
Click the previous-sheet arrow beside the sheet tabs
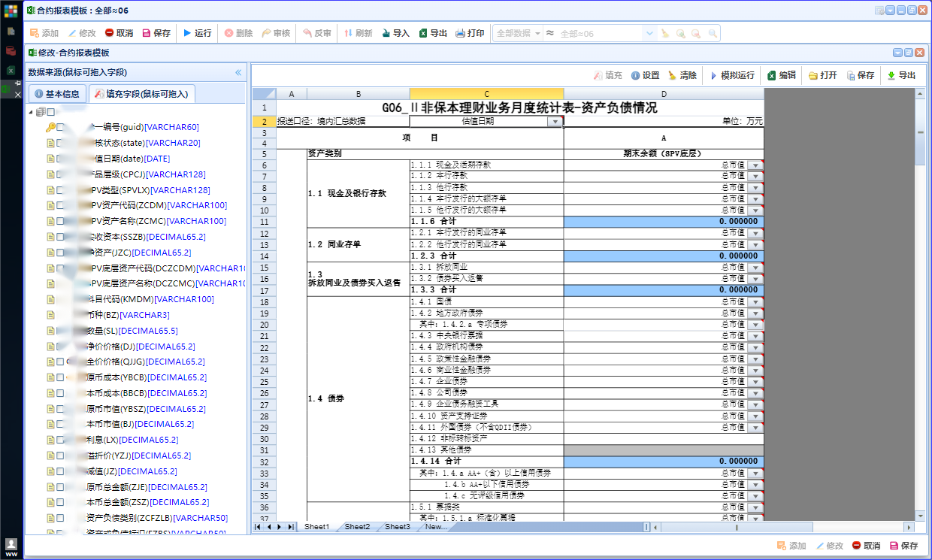[x=269, y=527]
